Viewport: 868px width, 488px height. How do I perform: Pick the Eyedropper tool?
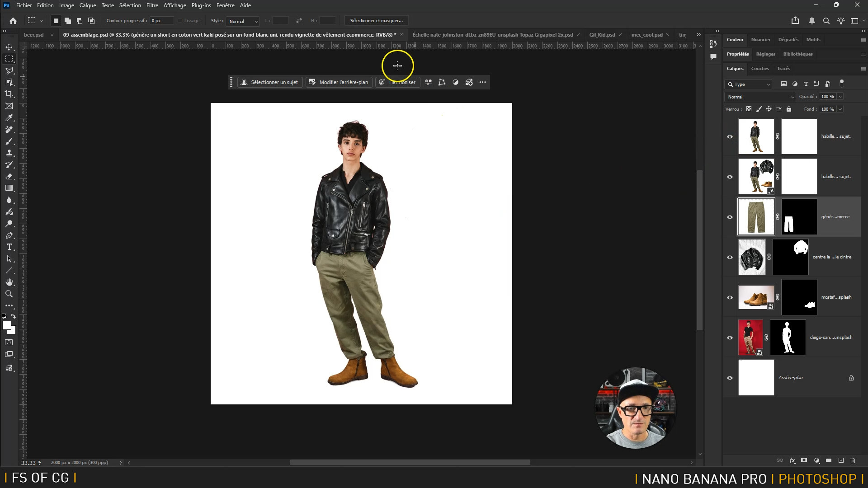coord(9,118)
